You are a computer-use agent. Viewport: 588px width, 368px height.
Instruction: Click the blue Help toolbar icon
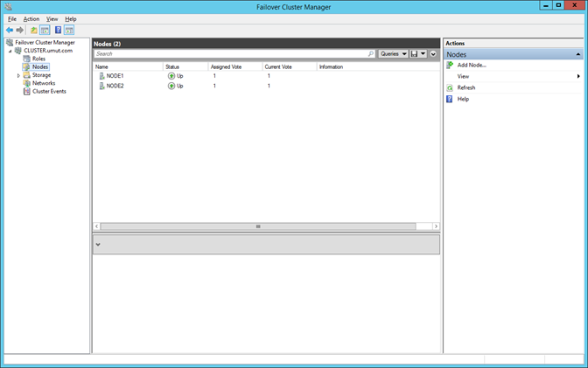coord(58,30)
